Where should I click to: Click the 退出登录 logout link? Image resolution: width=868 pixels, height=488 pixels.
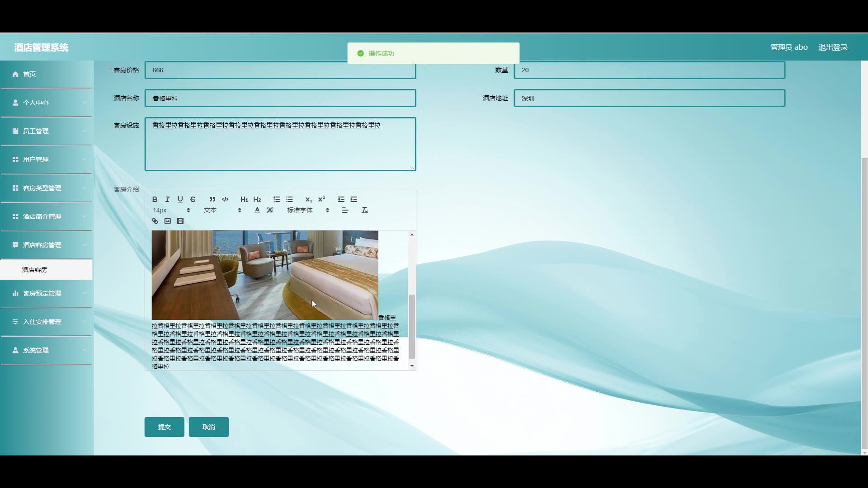click(x=833, y=47)
